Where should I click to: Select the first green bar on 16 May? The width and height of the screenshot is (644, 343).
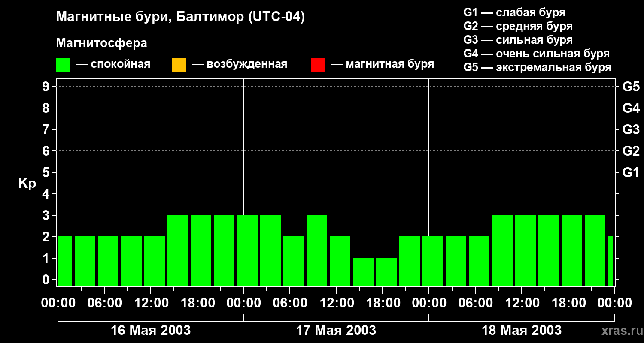[65, 261]
